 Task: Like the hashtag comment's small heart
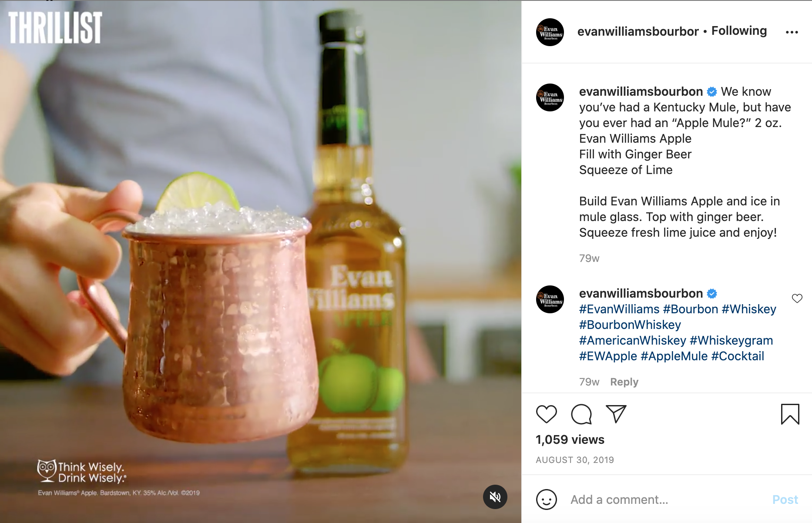pyautogui.click(x=797, y=298)
